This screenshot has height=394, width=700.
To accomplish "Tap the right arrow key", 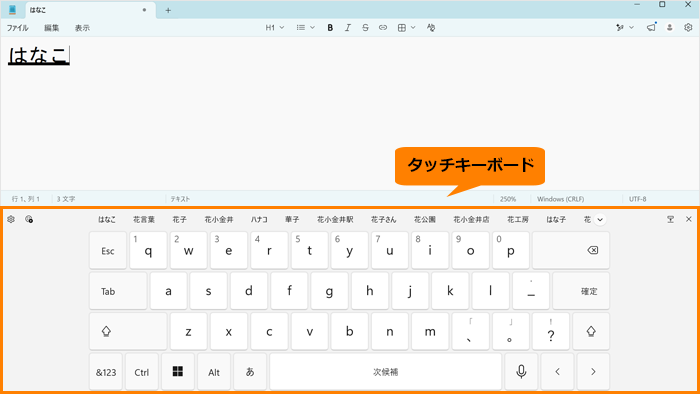I will click(x=593, y=372).
